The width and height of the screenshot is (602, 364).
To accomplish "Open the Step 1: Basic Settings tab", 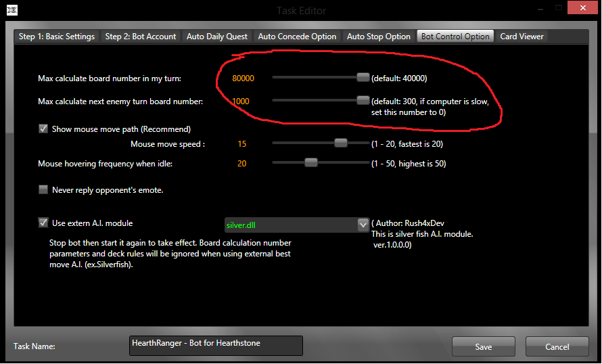I will click(x=57, y=37).
